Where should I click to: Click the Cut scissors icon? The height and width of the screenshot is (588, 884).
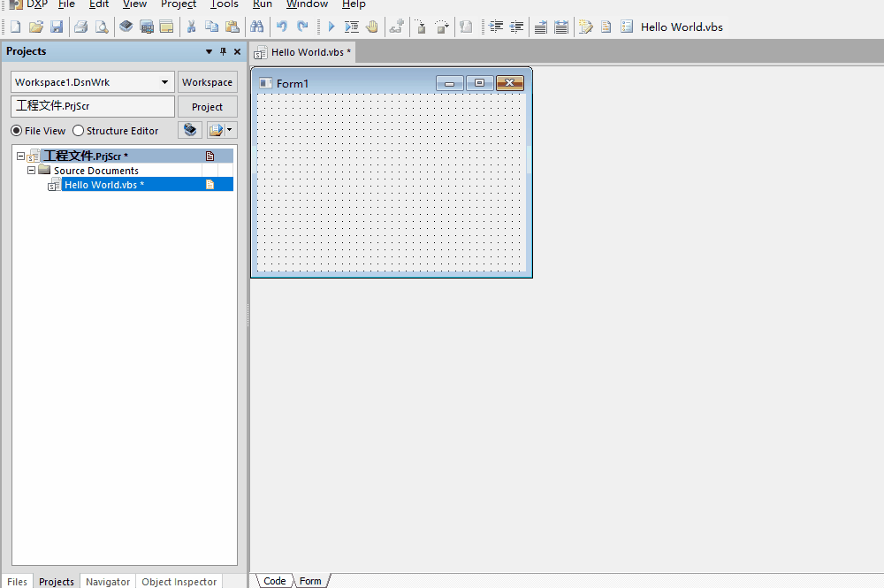190,27
